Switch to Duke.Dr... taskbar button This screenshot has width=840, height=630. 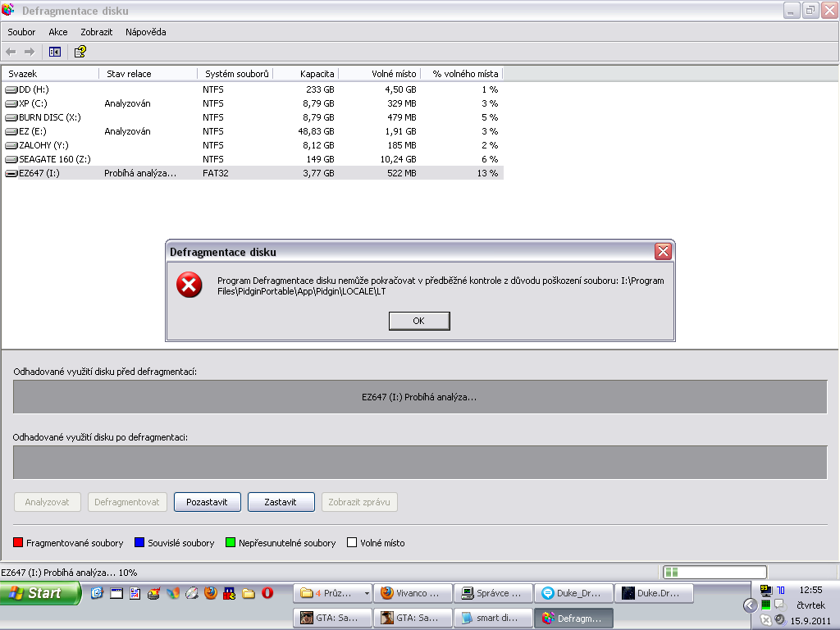654,593
